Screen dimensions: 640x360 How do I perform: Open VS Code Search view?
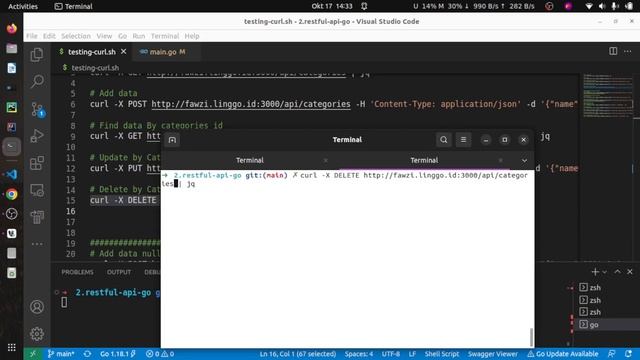(x=37, y=81)
